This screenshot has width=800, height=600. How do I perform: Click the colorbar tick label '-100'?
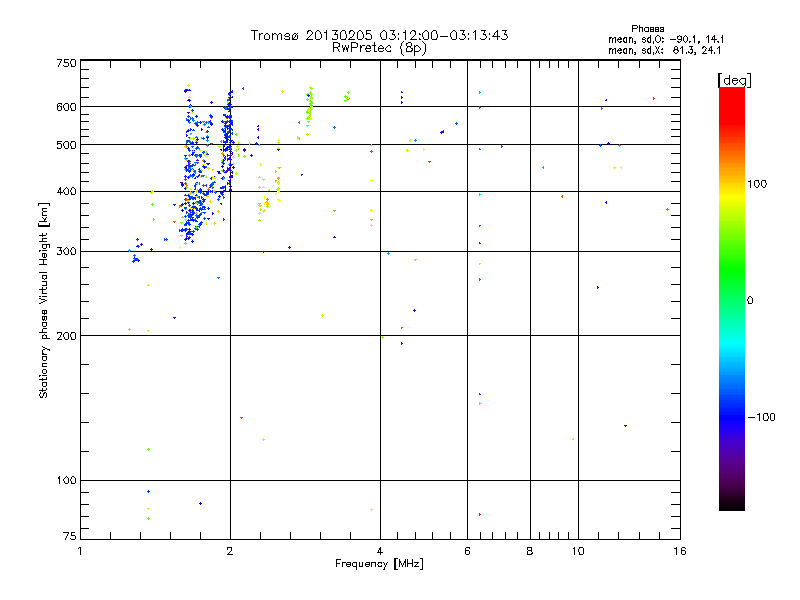point(762,417)
